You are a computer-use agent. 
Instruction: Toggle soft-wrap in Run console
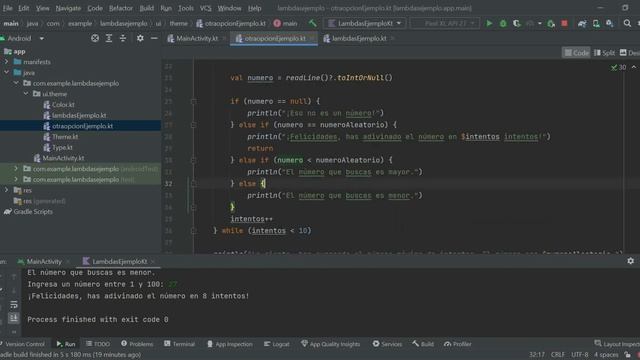(13, 305)
